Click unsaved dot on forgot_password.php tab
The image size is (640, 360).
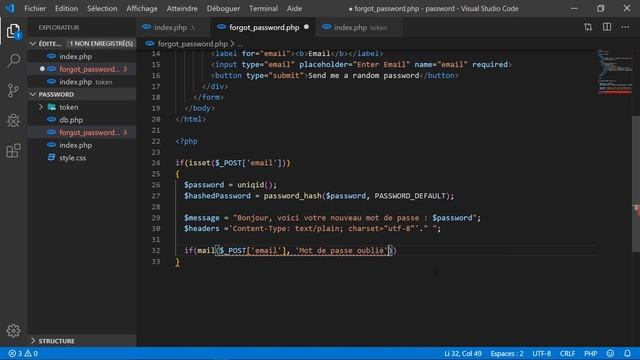(306, 27)
